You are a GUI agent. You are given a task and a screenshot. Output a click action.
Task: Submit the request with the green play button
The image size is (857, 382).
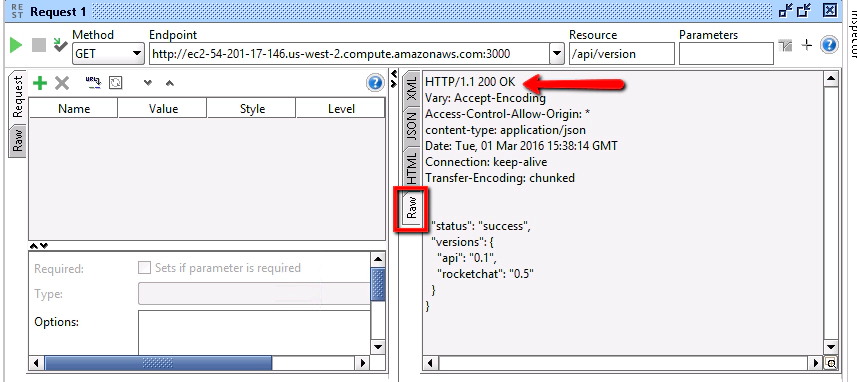coord(16,45)
